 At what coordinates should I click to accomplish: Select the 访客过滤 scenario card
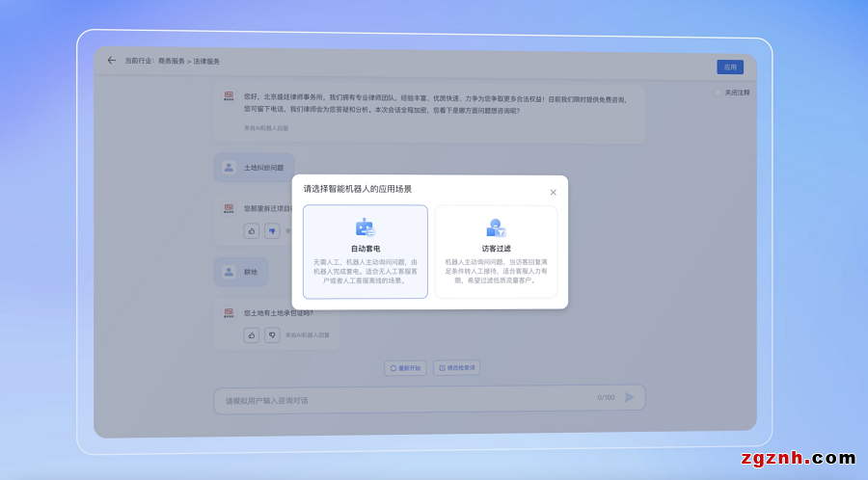point(496,252)
